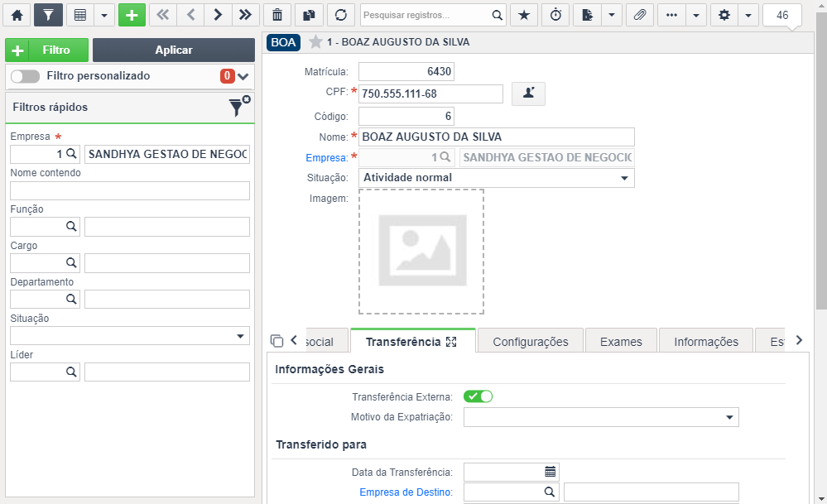Add a new record with green plus
This screenshot has height=504, width=827.
(132, 15)
